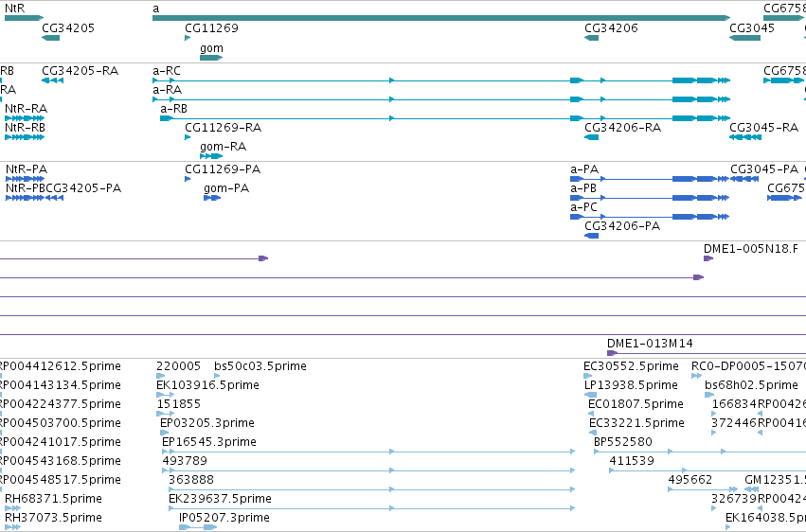Select the CG34205 gene arrow glyph
The height and width of the screenshot is (532, 806).
[50, 38]
